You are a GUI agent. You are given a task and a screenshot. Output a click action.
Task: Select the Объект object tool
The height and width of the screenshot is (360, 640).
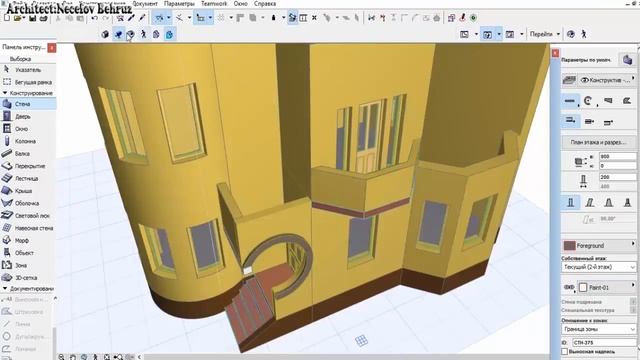pyautogui.click(x=28, y=253)
